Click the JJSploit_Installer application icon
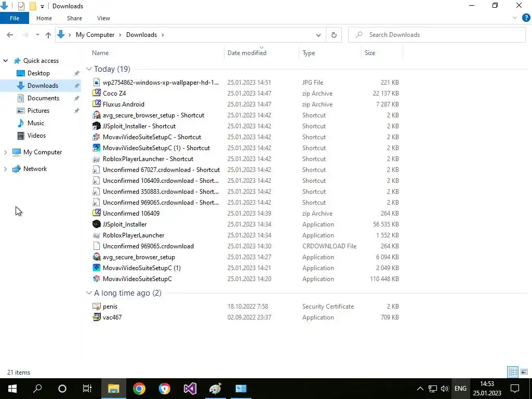This screenshot has height=399, width=532. tap(97, 224)
